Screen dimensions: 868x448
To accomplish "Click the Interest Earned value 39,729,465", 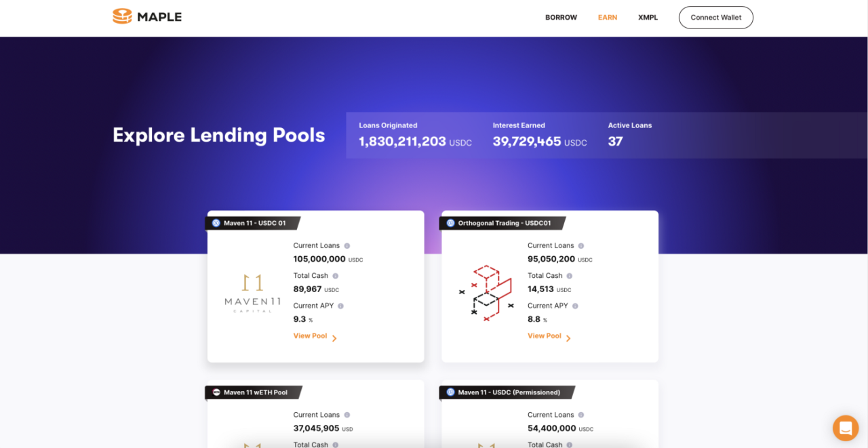I will pyautogui.click(x=527, y=142).
